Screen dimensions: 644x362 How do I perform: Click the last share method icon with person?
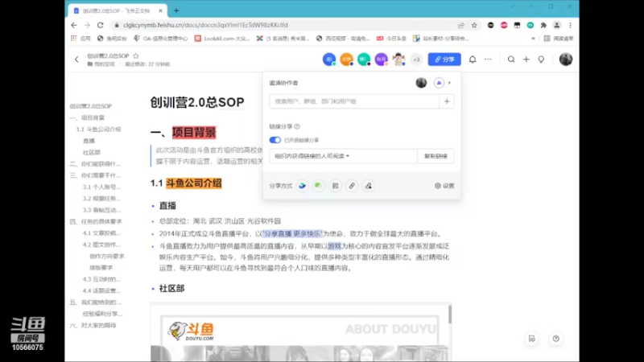369,186
